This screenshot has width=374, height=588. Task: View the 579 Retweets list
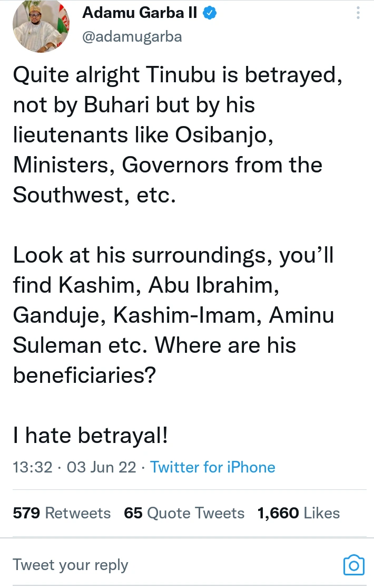[x=62, y=513]
